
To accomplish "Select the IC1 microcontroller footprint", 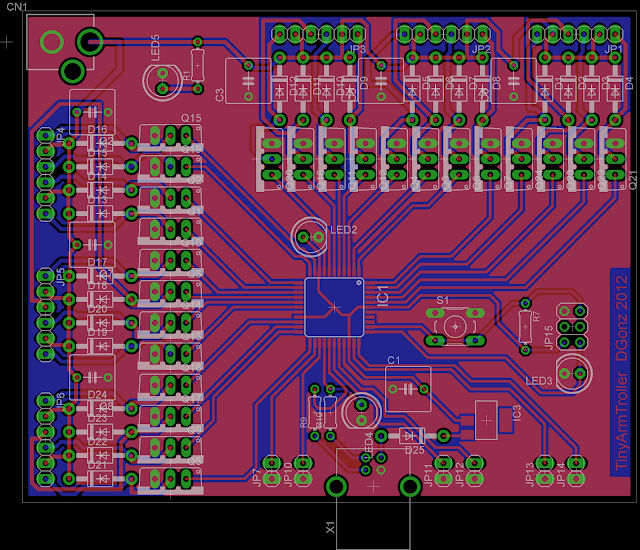I will click(x=334, y=307).
